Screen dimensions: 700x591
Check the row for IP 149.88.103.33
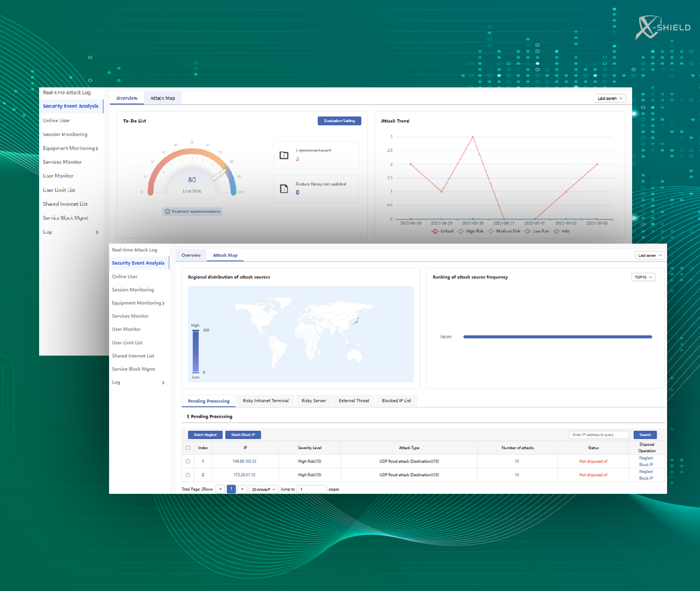coord(188,461)
